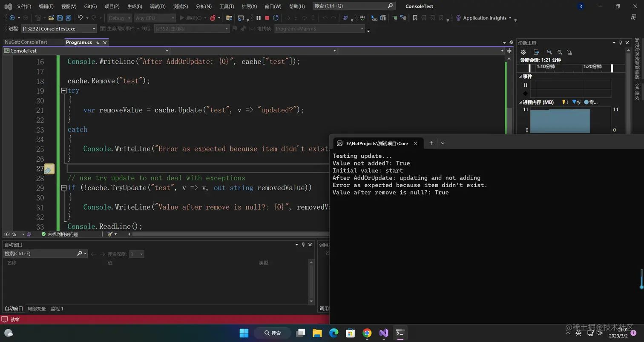Click the find in files folder icon
This screenshot has width=644, height=342.
229,18
